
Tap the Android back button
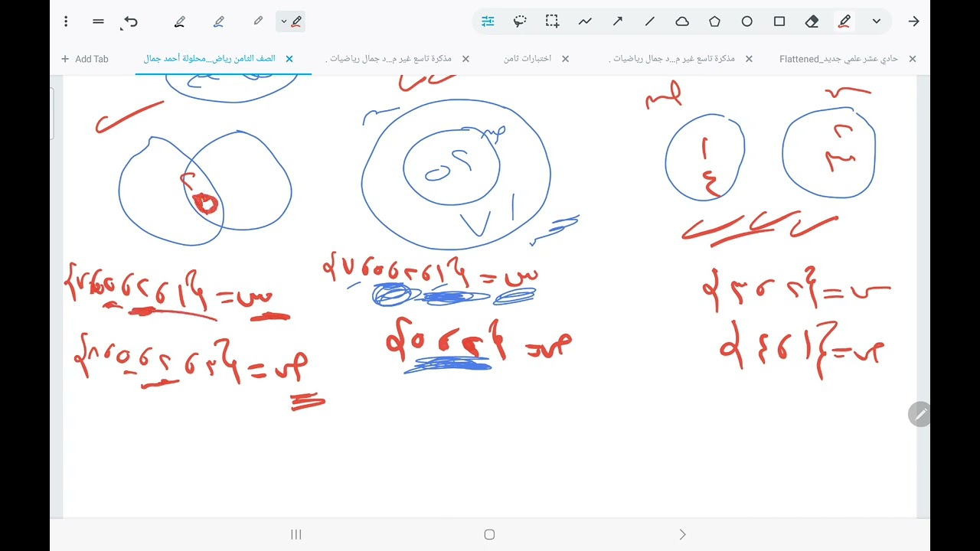(683, 535)
